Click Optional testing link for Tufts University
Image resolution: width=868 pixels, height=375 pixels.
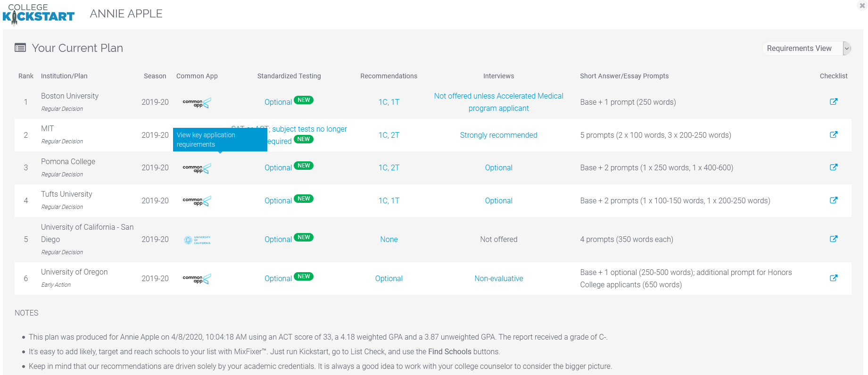278,200
